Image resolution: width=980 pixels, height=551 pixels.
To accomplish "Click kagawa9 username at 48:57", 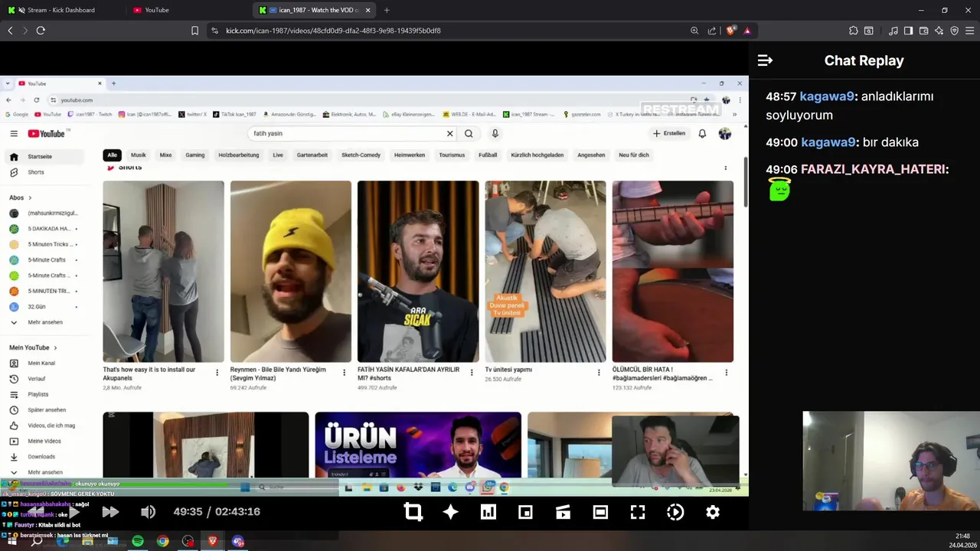I will tap(827, 96).
